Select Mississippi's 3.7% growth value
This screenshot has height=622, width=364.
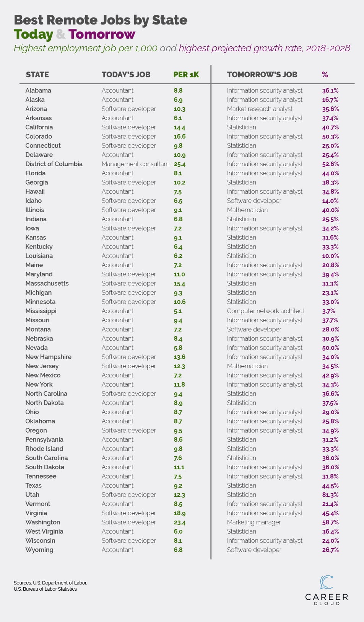[328, 311]
